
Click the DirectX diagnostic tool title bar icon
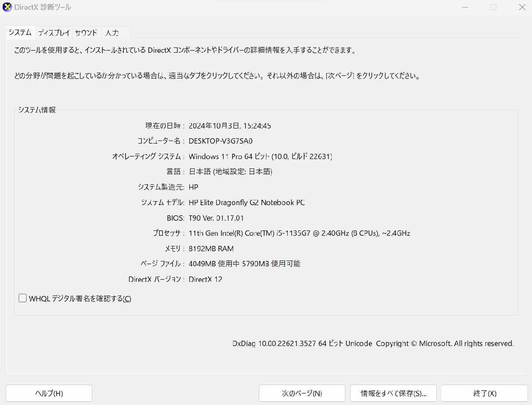(x=6, y=7)
